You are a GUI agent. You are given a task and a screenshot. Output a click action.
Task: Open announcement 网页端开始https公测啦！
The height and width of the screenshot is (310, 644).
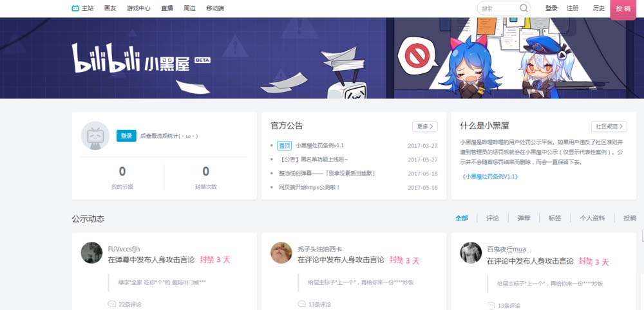click(309, 187)
